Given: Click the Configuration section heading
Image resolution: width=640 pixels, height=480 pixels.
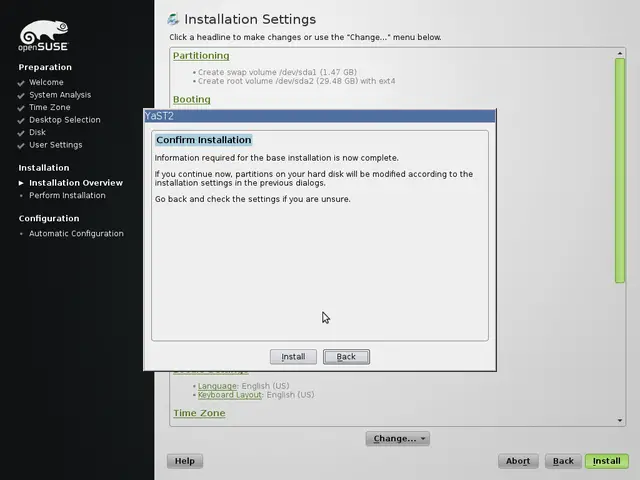Looking at the screenshot, I should [x=49, y=218].
